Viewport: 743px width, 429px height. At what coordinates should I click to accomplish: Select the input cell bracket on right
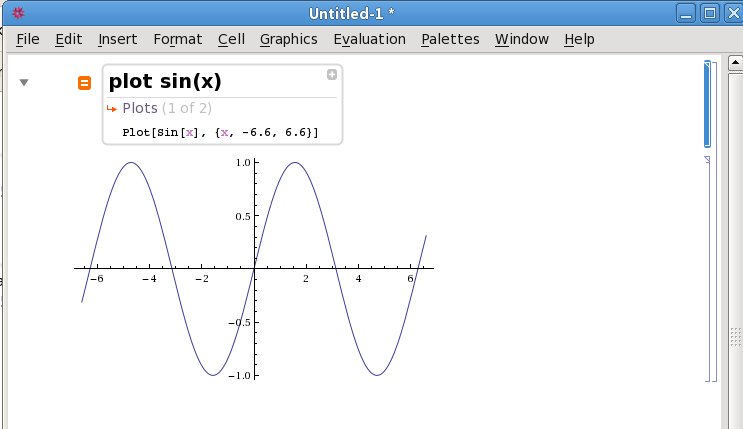pos(709,104)
